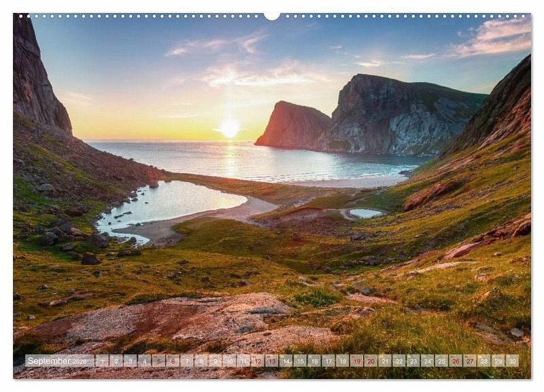Select red day 19 in the calendar
The width and height of the screenshot is (544, 392).
356,361
